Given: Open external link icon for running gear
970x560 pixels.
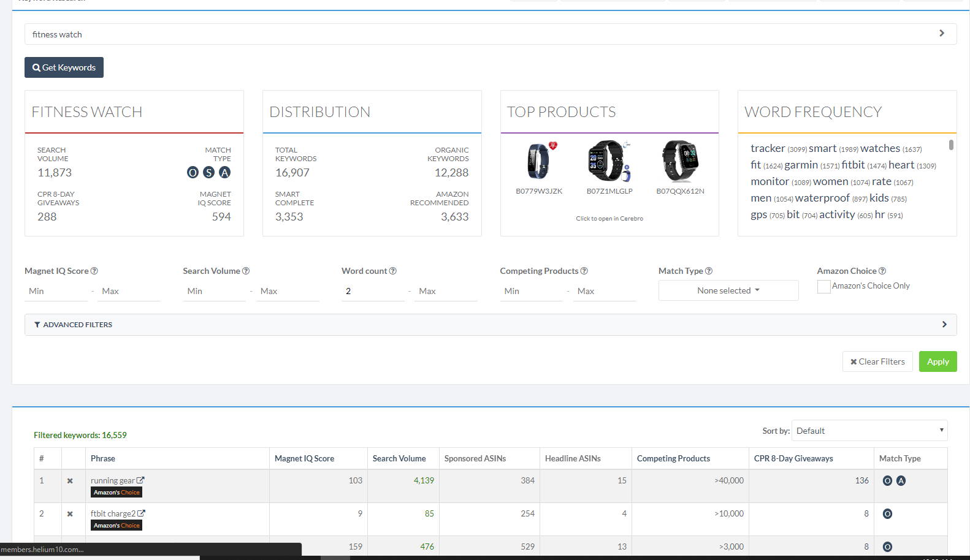Looking at the screenshot, I should point(140,480).
